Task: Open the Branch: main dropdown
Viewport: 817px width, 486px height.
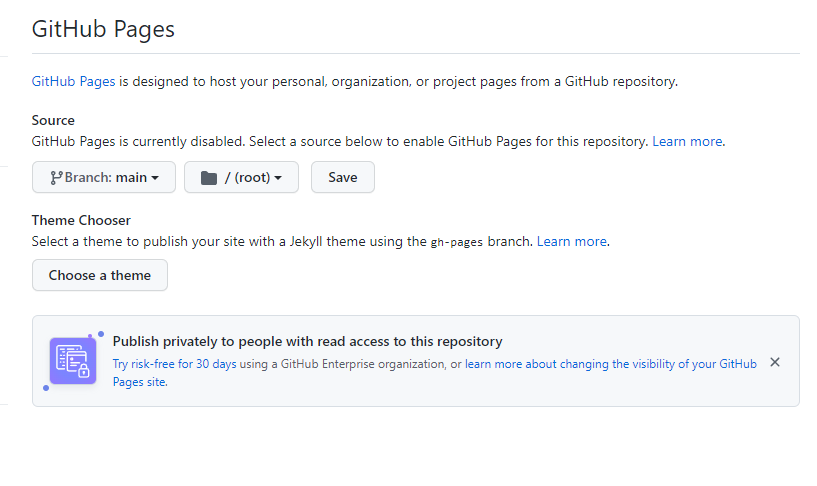Action: tap(104, 178)
